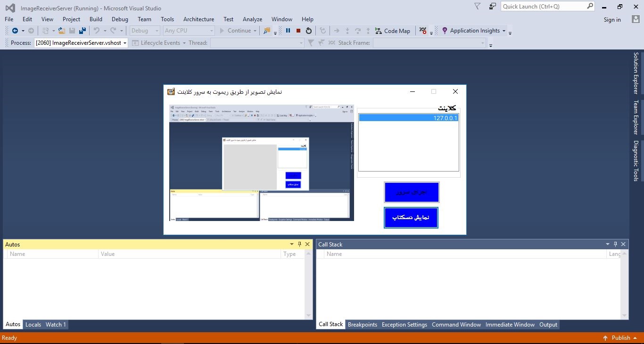Open Code Map from the toolbar
The image size is (644, 344).
click(x=393, y=30)
